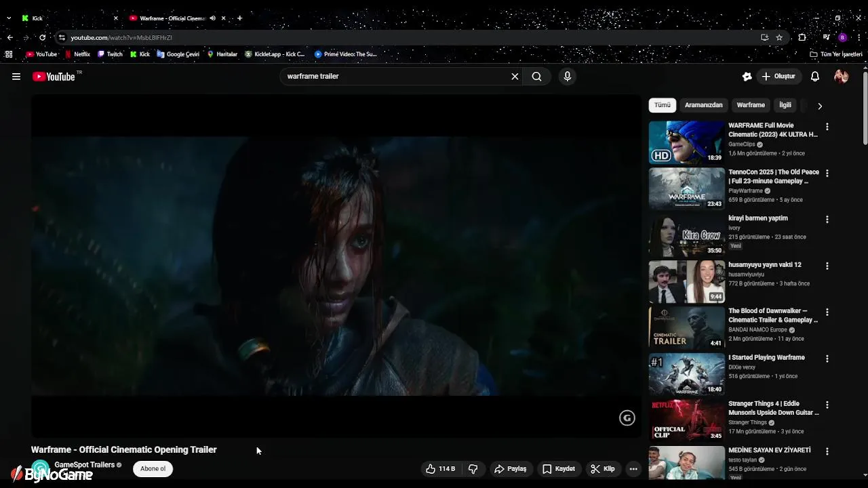868x488 pixels.
Task: Close the Kick browser tab
Action: click(116, 18)
